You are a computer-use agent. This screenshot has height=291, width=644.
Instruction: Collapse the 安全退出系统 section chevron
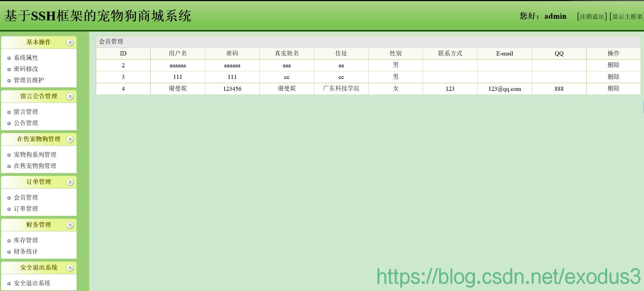(70, 268)
